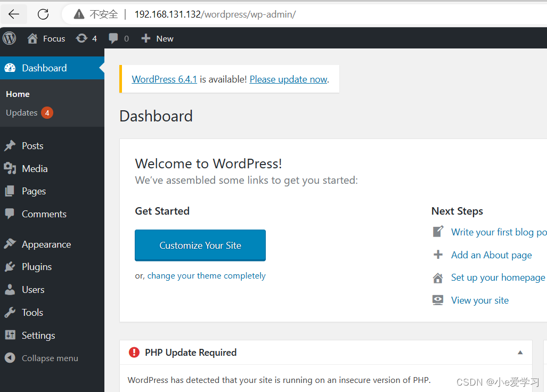Click the Updates count badge 4
This screenshot has width=547, height=392.
click(47, 113)
